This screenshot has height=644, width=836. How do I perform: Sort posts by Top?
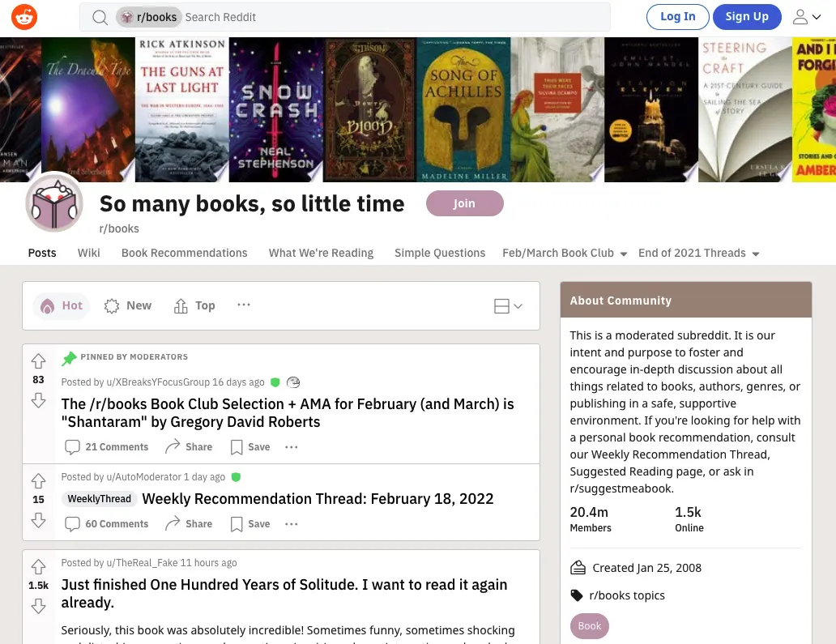coord(194,306)
